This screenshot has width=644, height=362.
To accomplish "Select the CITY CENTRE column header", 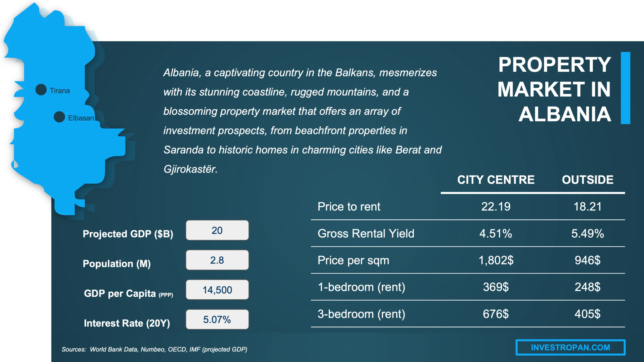I will coord(496,180).
